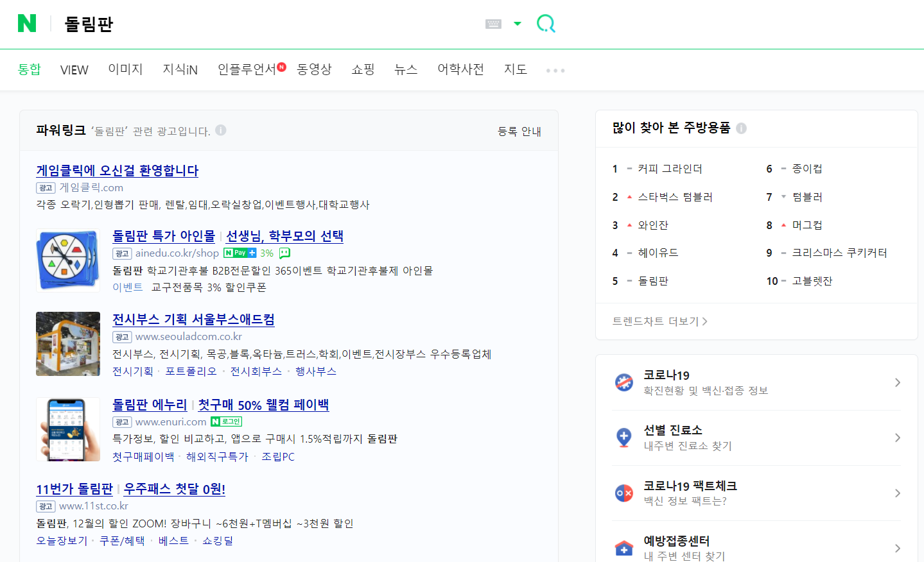Switch to the 지도 tab
Image resolution: width=924 pixels, height=562 pixels.
coord(516,69)
